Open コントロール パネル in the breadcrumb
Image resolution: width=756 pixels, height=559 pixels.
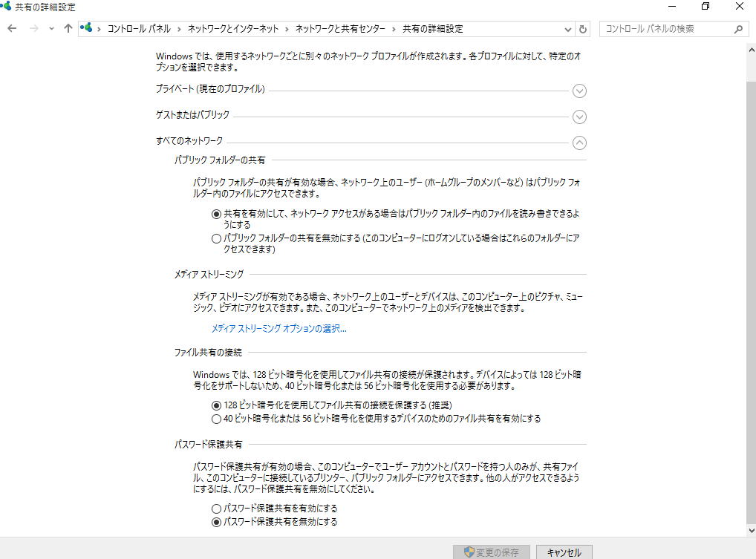click(x=139, y=29)
